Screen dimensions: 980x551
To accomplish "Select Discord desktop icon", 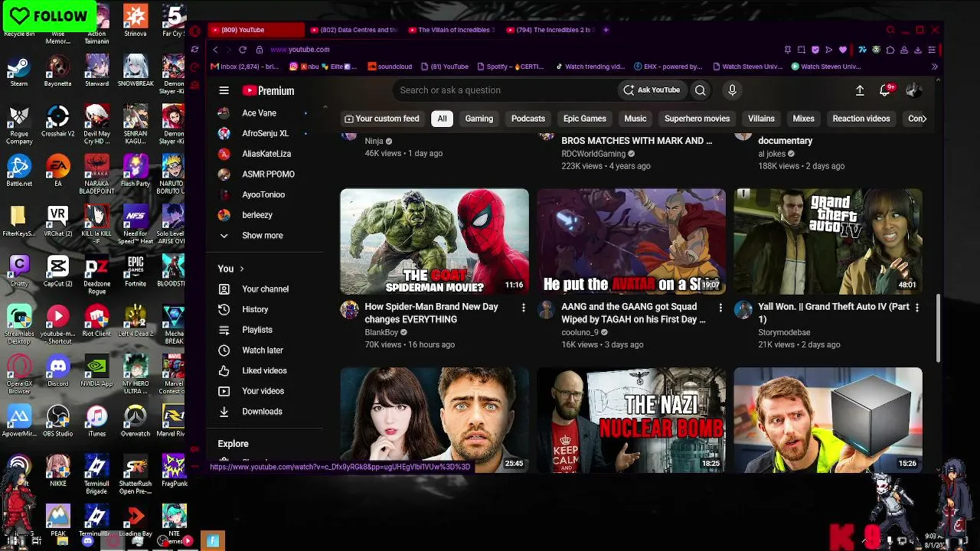I will [58, 371].
